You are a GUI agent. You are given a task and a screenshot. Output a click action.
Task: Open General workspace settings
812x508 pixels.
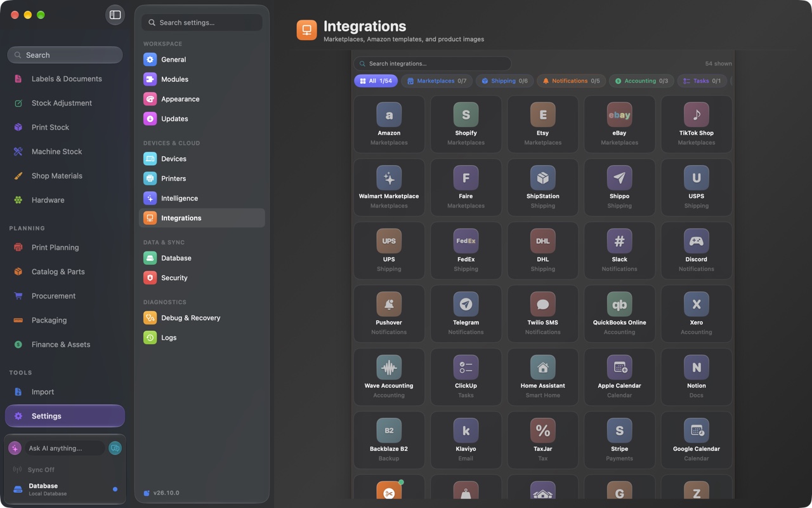tap(202, 60)
